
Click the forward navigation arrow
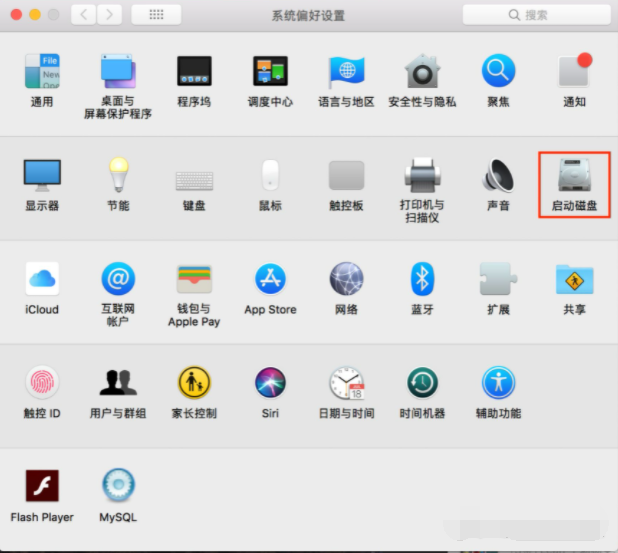[x=109, y=15]
